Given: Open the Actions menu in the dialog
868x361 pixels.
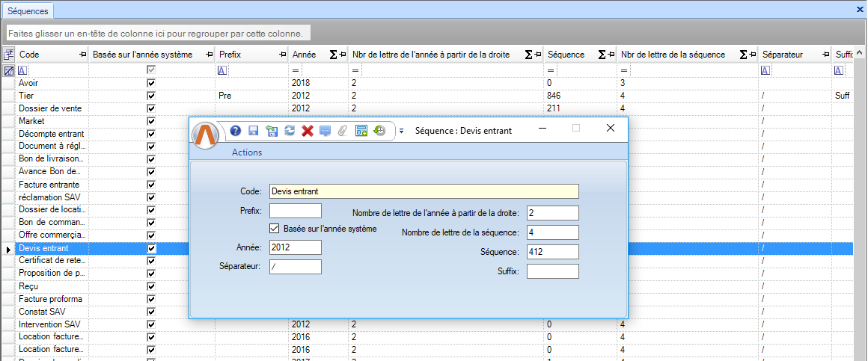Looking at the screenshot, I should click(x=247, y=152).
